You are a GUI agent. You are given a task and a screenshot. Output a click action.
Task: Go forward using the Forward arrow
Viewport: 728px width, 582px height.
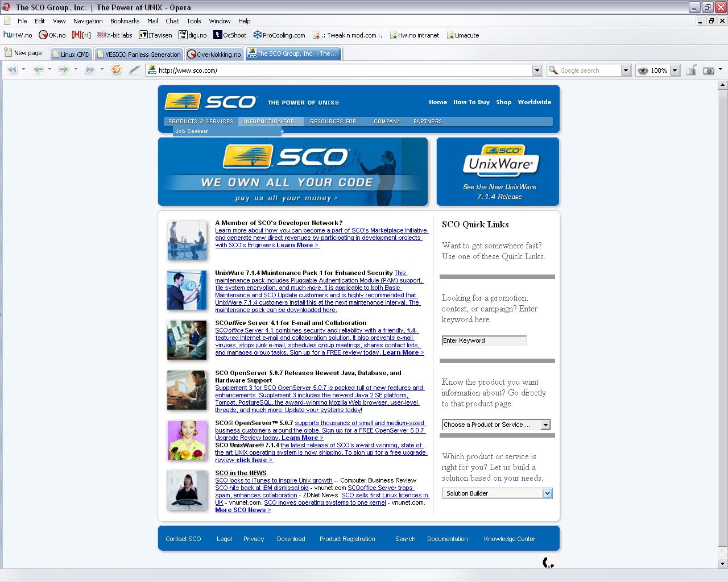(x=64, y=70)
